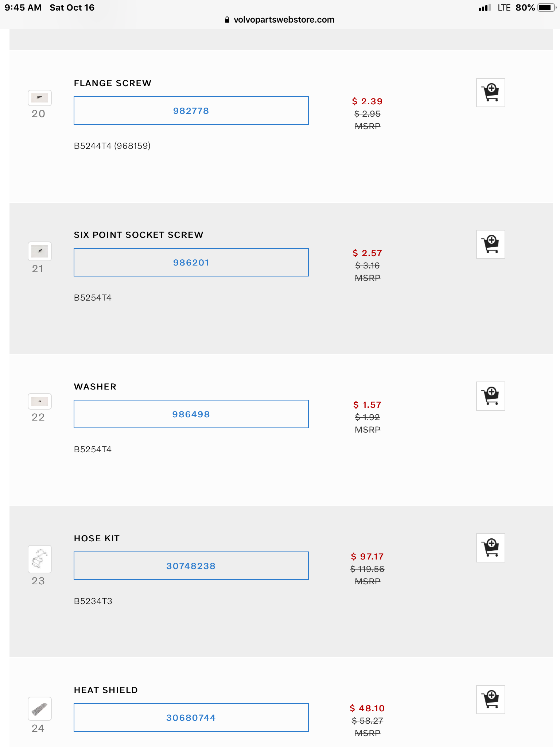
Task: View Flange Screw thumbnail image
Action: 40,98
